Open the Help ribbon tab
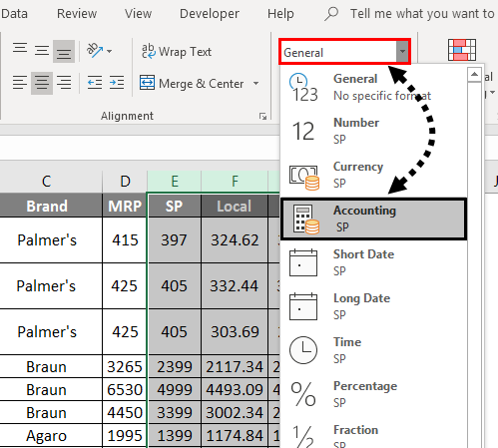The image size is (498, 448). pos(280,14)
